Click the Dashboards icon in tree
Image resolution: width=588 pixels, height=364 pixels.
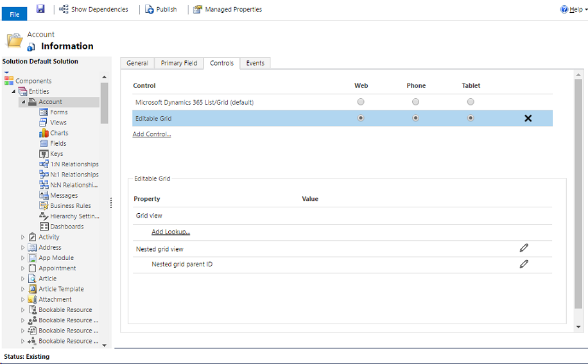click(x=44, y=227)
